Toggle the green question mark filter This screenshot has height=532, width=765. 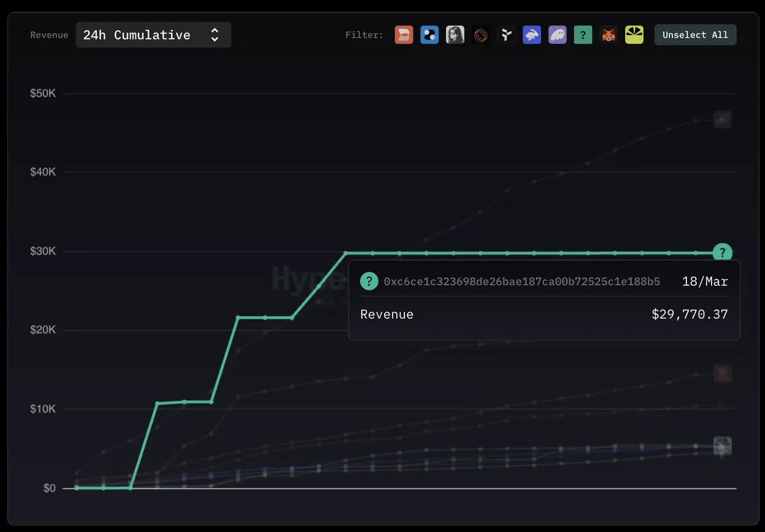(583, 34)
